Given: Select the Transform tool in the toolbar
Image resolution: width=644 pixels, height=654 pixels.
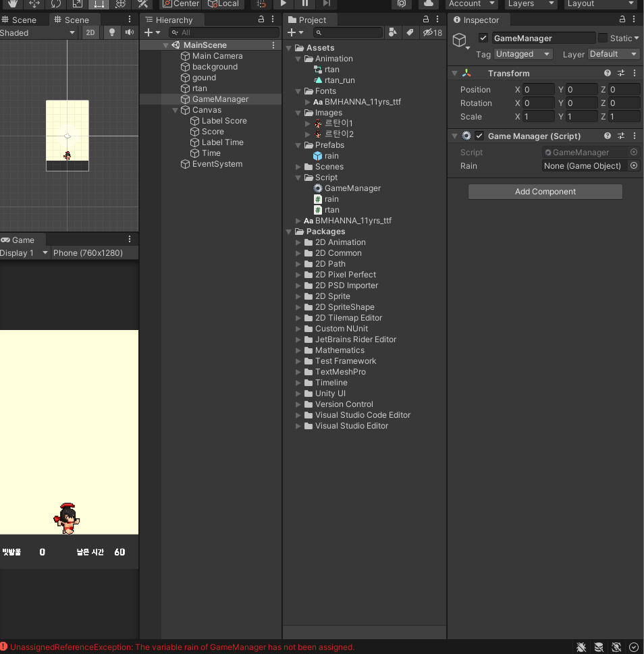Looking at the screenshot, I should click(121, 3).
